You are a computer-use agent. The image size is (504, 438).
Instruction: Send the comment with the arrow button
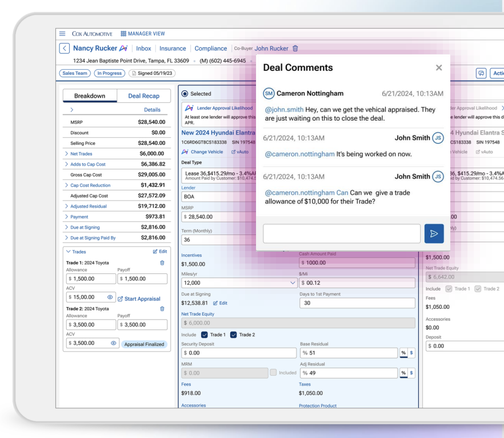click(434, 233)
